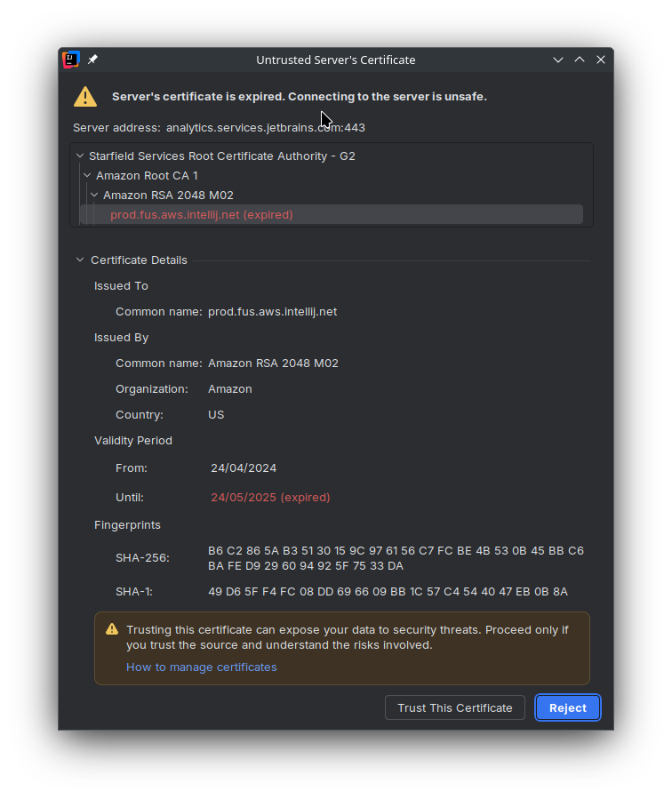Minimize the dialog with the down-arrow button
The height and width of the screenshot is (799, 672).
(558, 60)
